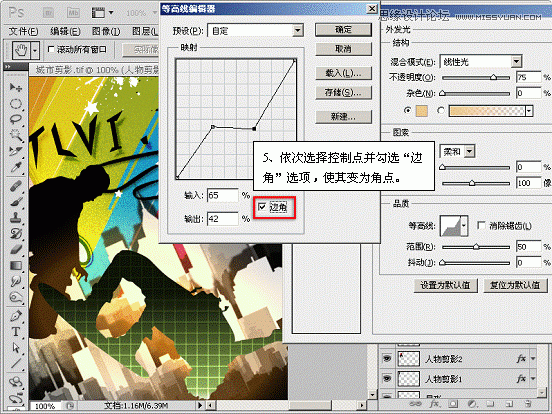The image size is (552, 414).
Task: Select the Gradient tool
Action: (16, 265)
